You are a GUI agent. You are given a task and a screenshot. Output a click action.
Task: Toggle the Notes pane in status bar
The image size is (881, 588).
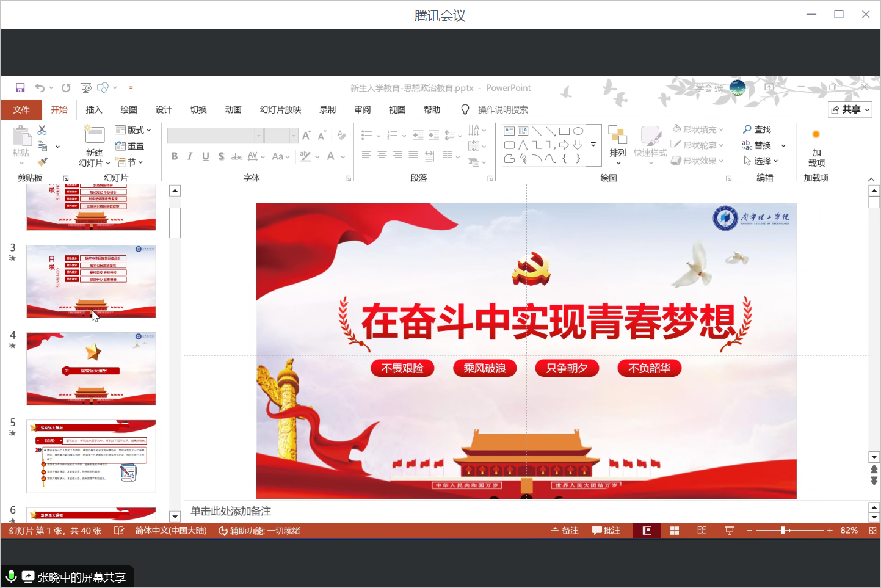[565, 531]
